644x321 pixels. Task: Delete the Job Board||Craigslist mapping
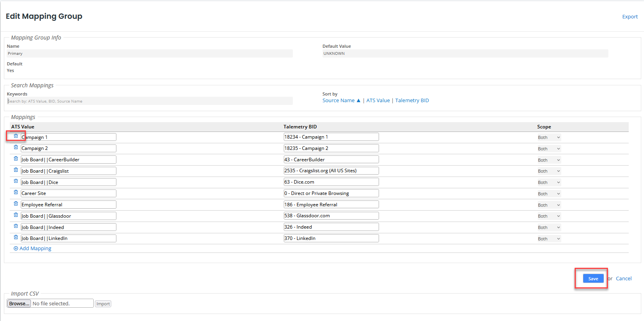point(16,170)
